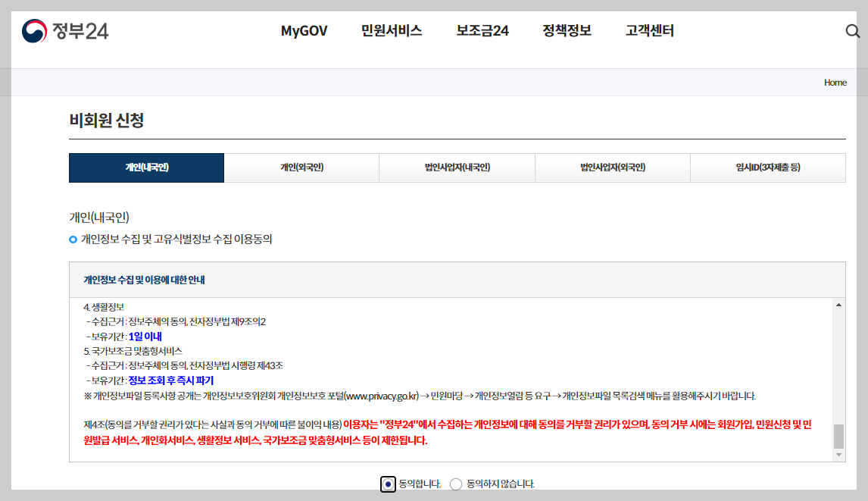Switch to the 개인(외국인) tab

pyautogui.click(x=301, y=167)
